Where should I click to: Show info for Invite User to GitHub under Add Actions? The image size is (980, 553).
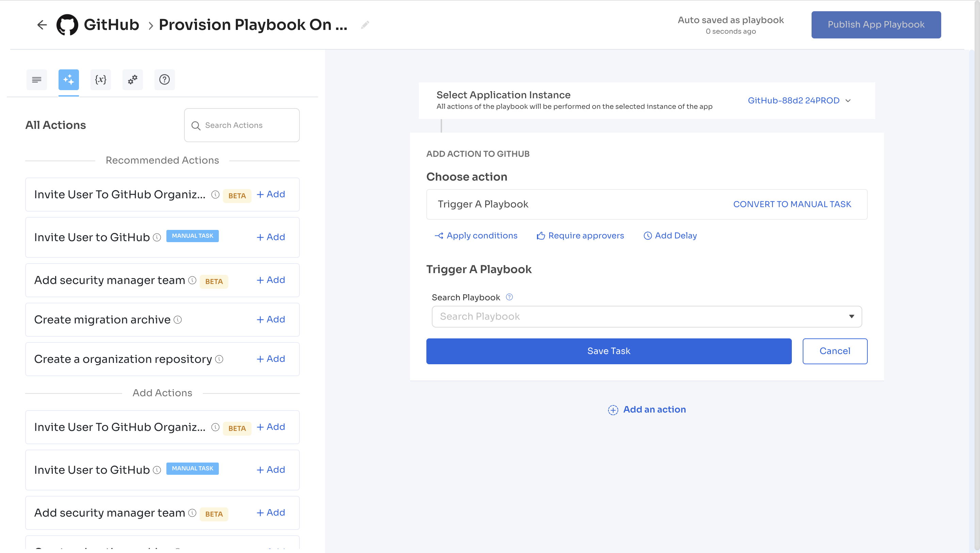(157, 470)
